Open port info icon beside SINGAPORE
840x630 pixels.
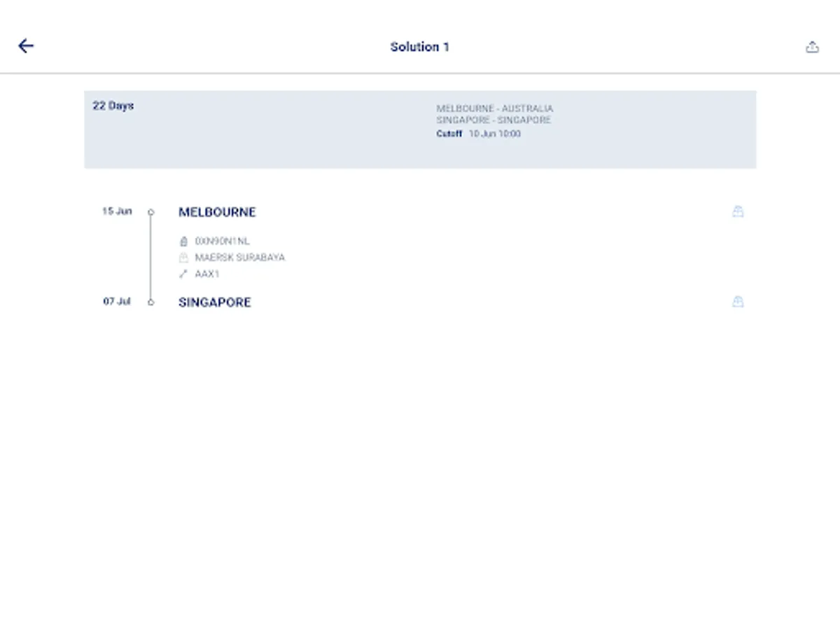738,302
